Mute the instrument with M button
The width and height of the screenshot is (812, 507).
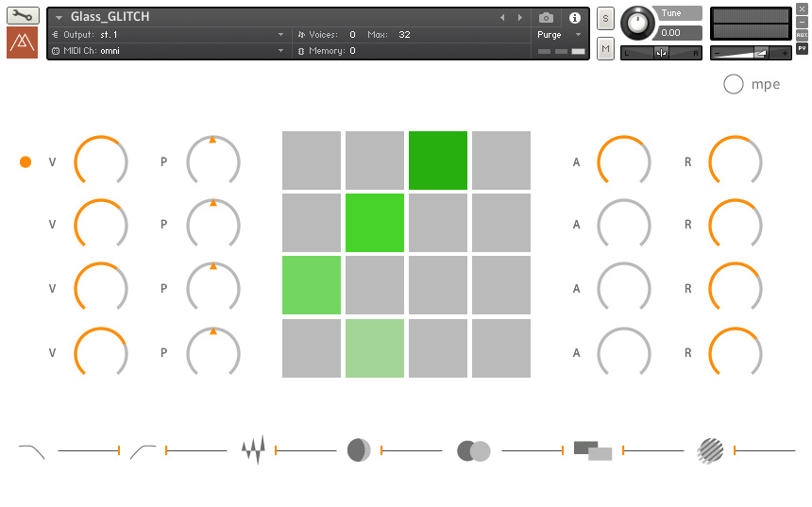pyautogui.click(x=605, y=49)
